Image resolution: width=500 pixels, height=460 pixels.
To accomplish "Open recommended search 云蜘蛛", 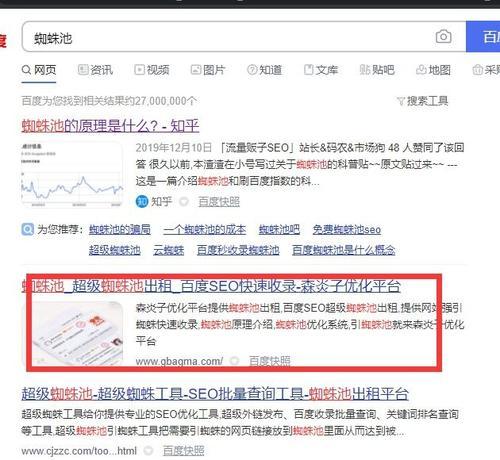I will [x=169, y=250].
